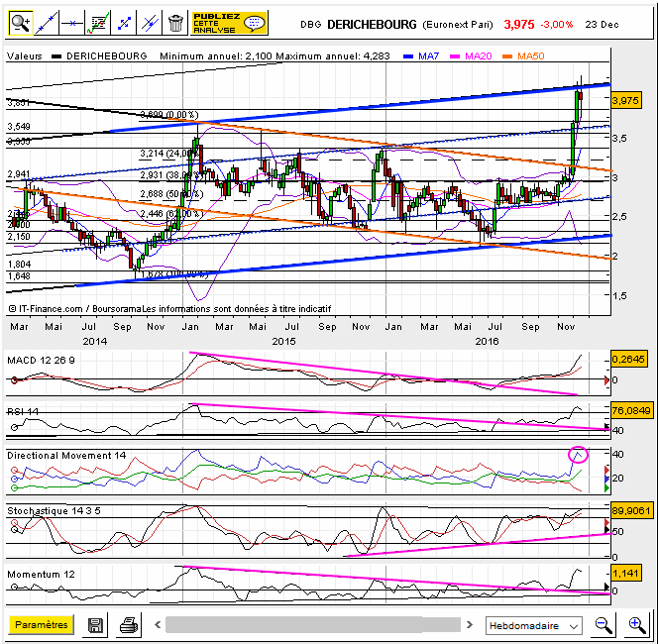Print the chart with printer icon
The height and width of the screenshot is (644, 658).
tap(129, 625)
